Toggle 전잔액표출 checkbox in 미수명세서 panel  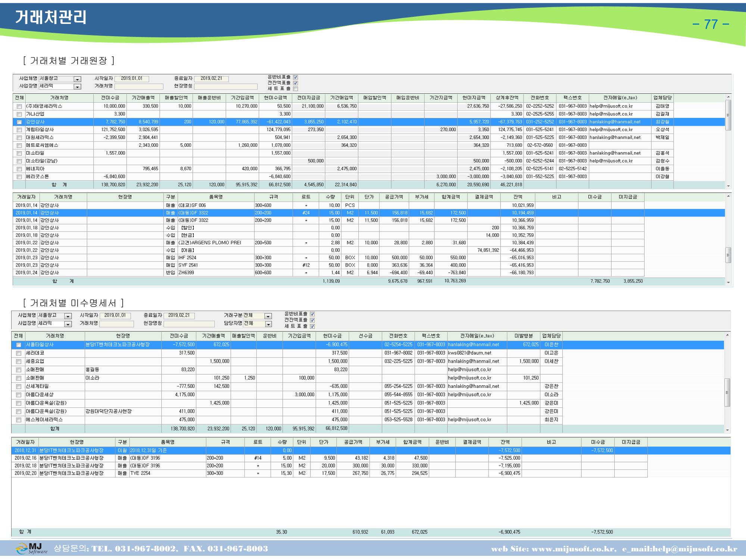[312, 320]
